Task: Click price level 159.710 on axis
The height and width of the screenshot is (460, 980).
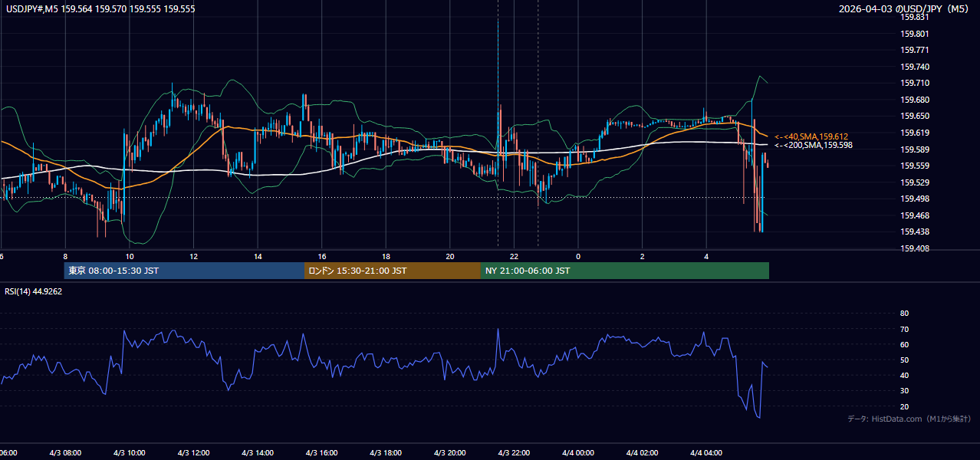Action: click(x=915, y=83)
